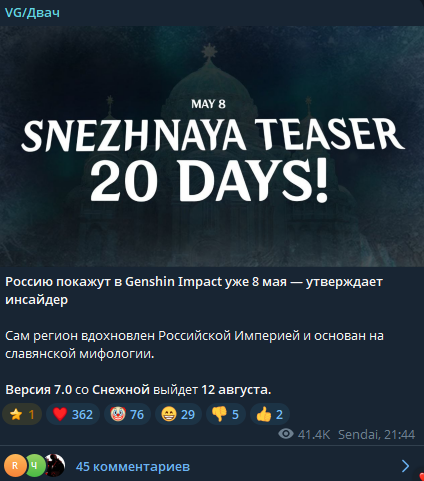Open the VG/Двач channel name
This screenshot has height=481, width=424.
32,13
